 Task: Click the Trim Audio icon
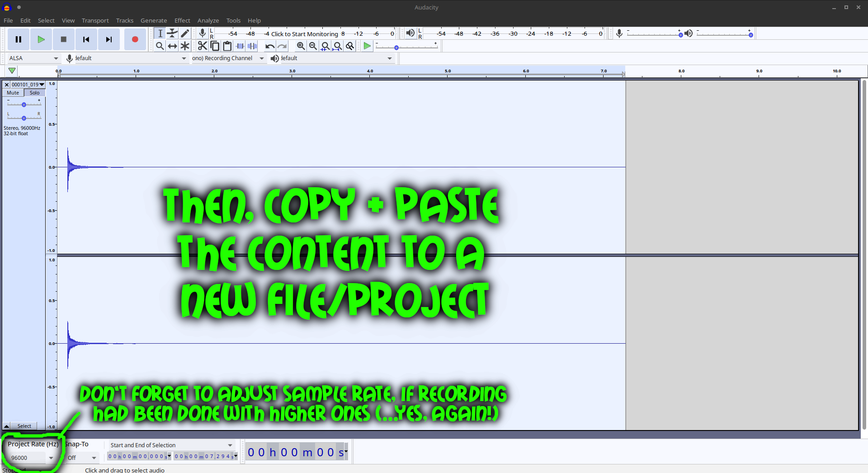coord(240,45)
